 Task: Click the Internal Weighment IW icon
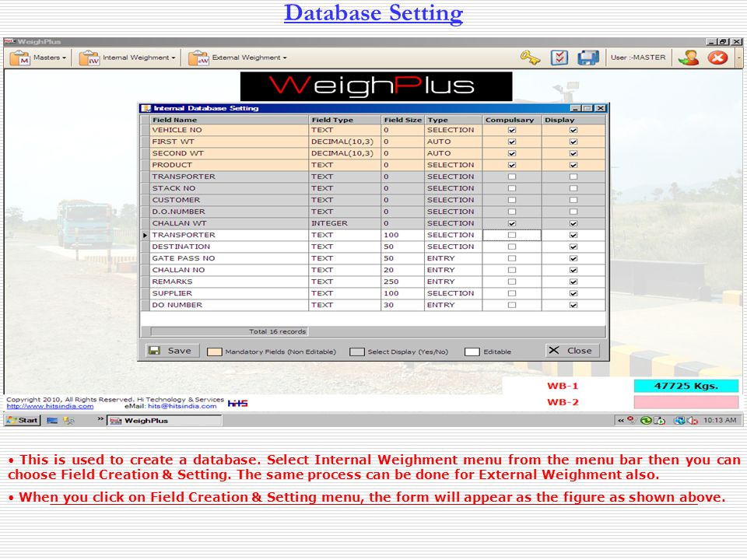pos(89,58)
